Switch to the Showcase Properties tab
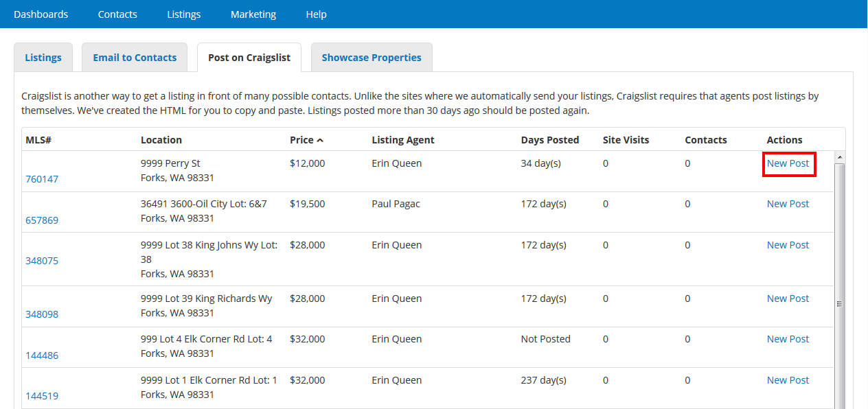This screenshot has height=409, width=868. 372,58
